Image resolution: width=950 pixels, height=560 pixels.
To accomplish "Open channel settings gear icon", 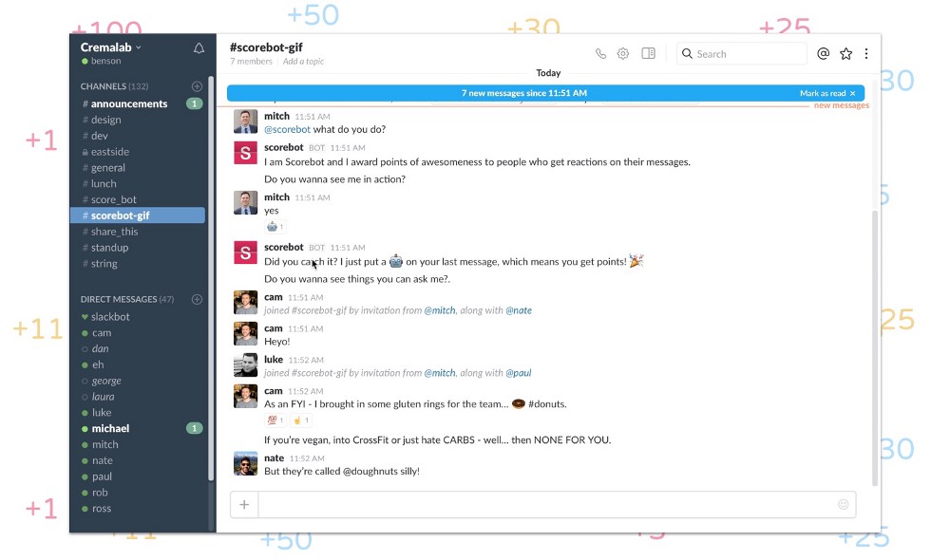I will point(623,54).
